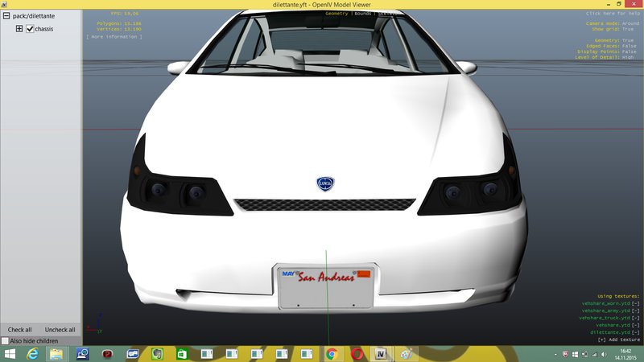Open the 'Click here for help' link
Screen dimensions: 644x362
(613, 14)
